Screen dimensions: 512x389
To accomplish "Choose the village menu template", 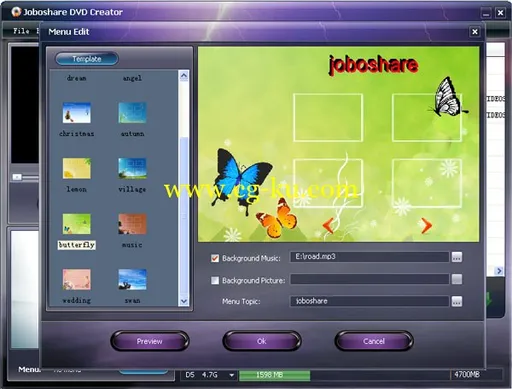I will [132, 168].
